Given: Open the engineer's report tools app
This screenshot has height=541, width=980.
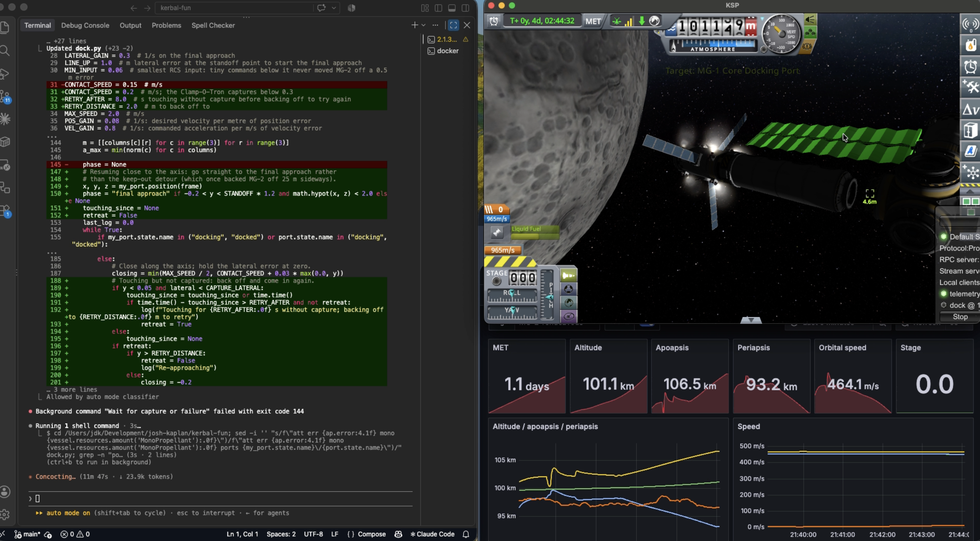Looking at the screenshot, I should click(x=970, y=88).
